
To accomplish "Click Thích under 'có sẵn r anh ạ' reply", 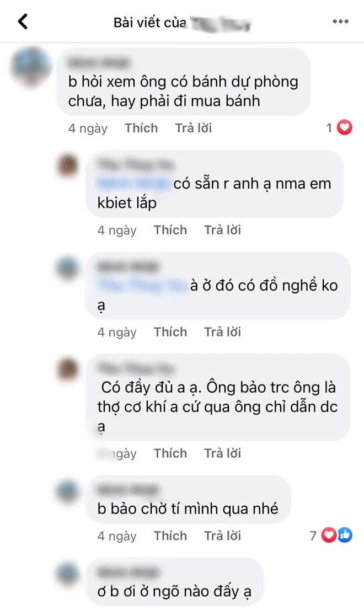I will pyautogui.click(x=170, y=230).
